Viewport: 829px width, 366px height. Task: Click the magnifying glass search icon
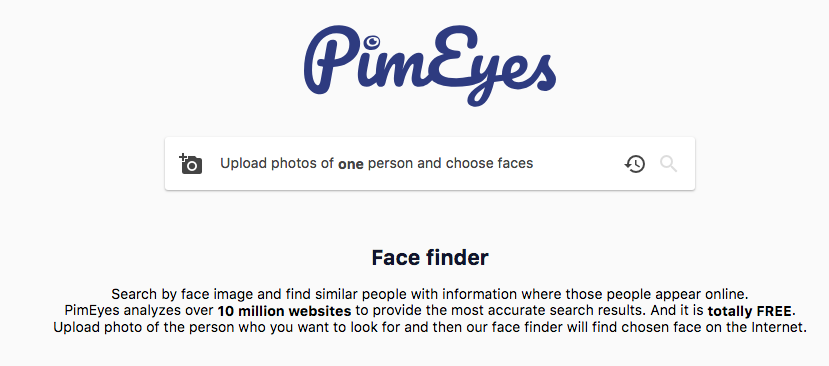pos(668,164)
